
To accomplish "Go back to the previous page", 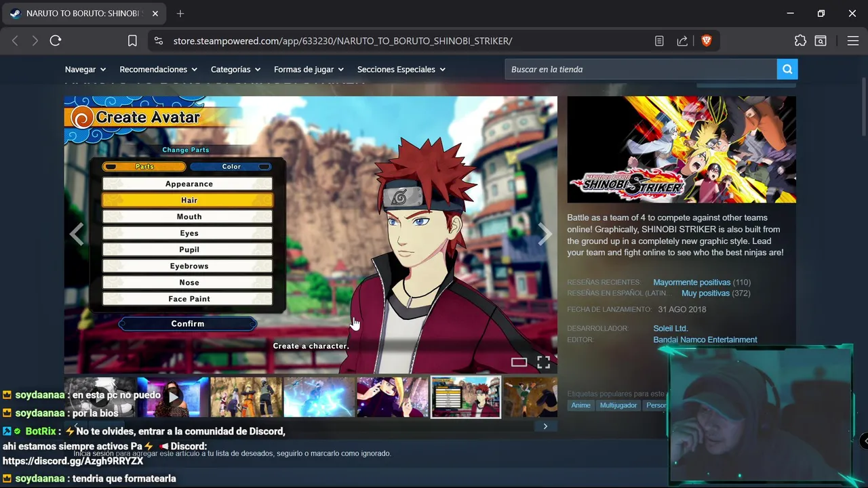I will [x=15, y=41].
